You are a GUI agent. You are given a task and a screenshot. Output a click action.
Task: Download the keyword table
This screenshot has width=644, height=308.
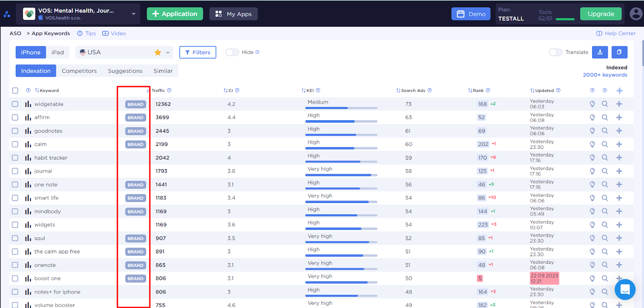click(600, 52)
